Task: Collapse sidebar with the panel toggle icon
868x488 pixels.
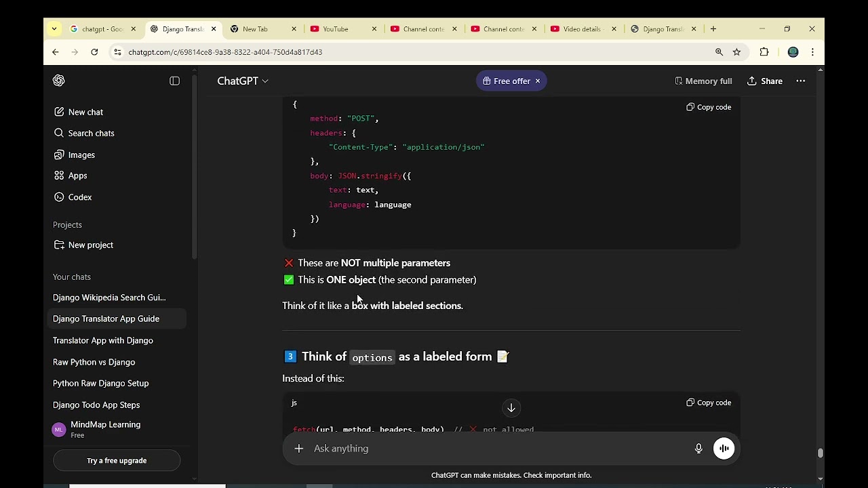Action: pyautogui.click(x=174, y=81)
